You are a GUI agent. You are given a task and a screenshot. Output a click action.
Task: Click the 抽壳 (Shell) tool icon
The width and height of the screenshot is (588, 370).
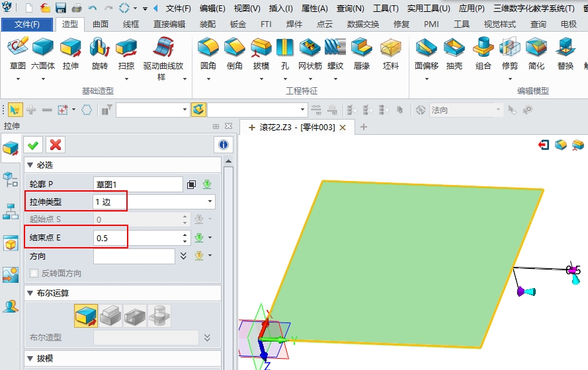pos(454,49)
